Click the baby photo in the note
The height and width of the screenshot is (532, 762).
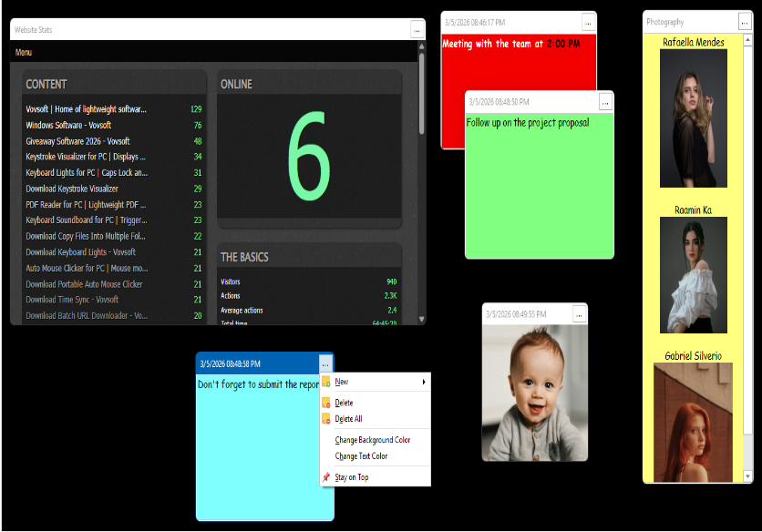click(x=535, y=393)
